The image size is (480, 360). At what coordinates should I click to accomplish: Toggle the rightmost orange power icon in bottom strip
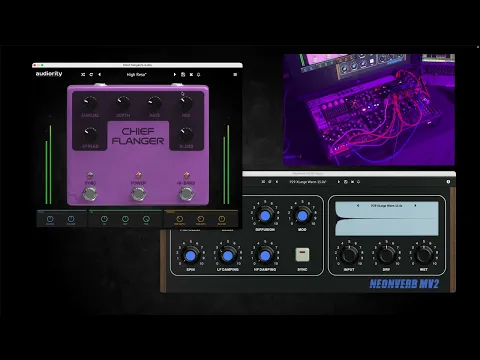222,219
